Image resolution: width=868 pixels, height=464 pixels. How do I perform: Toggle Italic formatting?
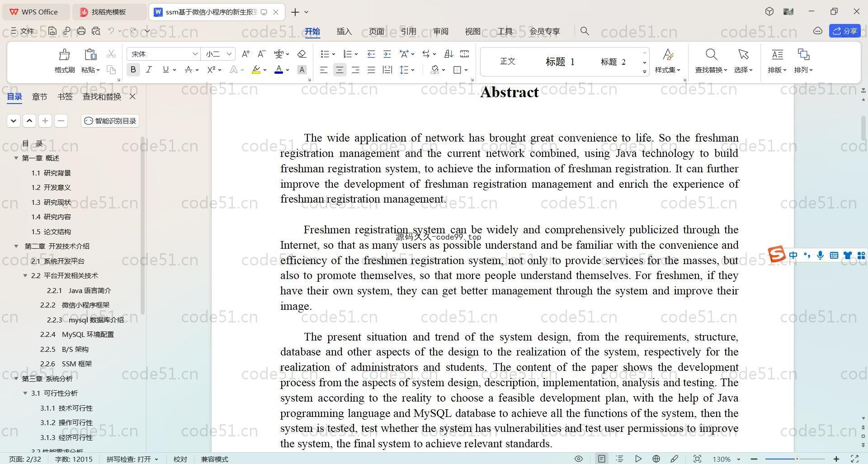click(x=149, y=70)
